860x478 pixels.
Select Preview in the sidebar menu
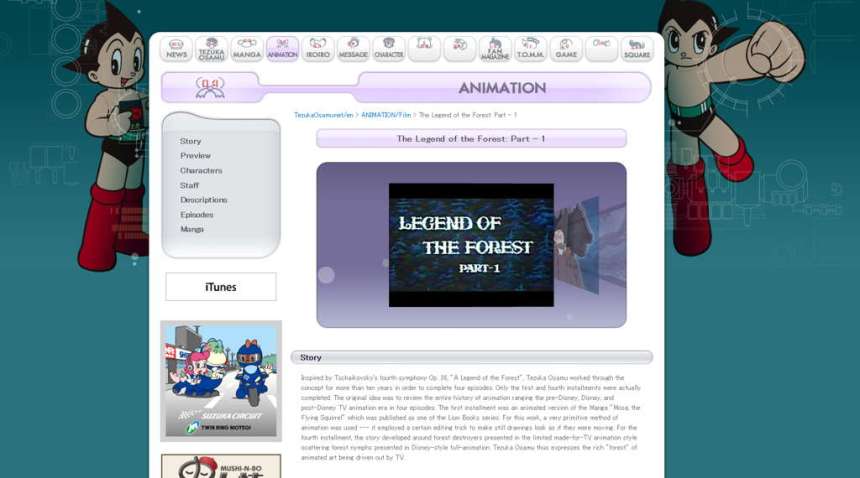pyautogui.click(x=195, y=156)
